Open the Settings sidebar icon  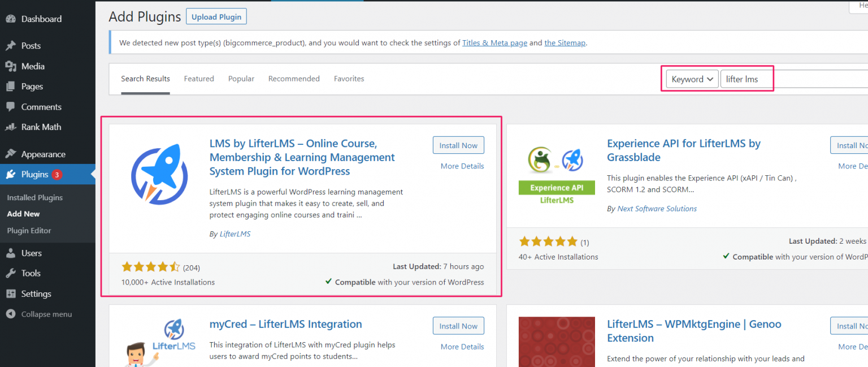11,293
